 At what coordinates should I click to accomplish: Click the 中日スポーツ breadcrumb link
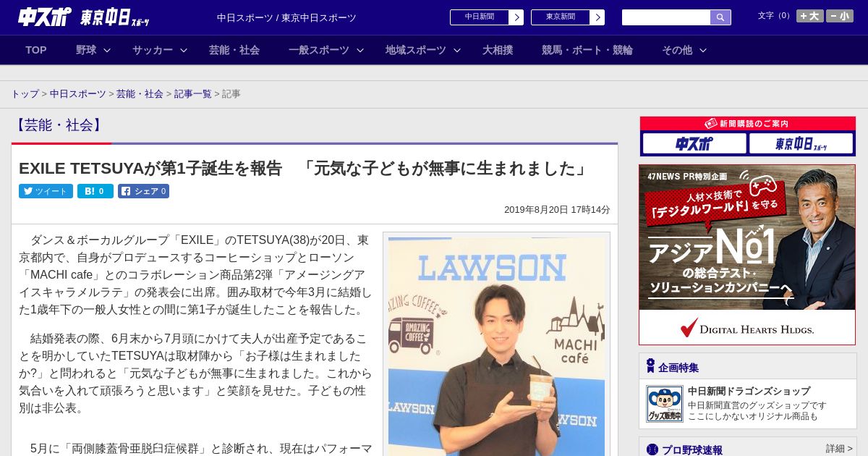tap(78, 94)
